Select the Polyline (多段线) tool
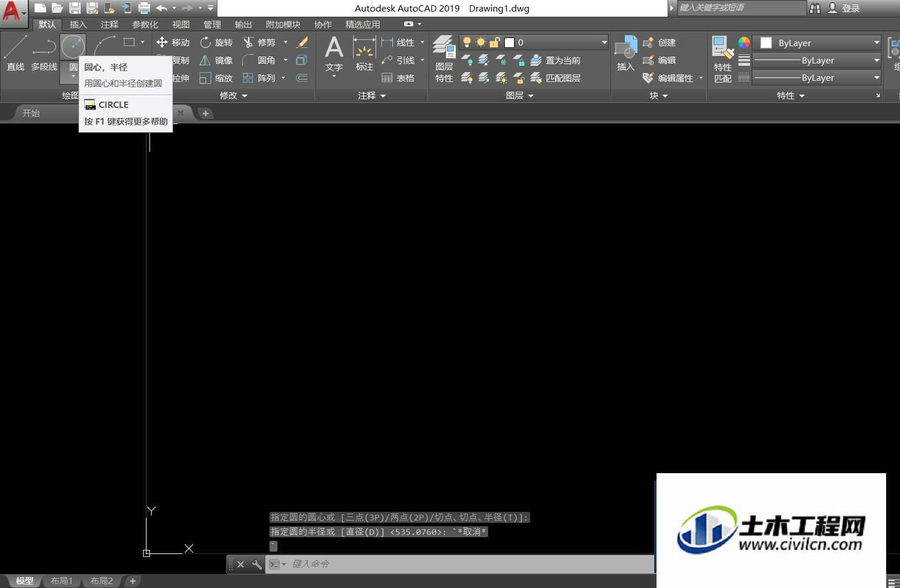 click(x=44, y=53)
